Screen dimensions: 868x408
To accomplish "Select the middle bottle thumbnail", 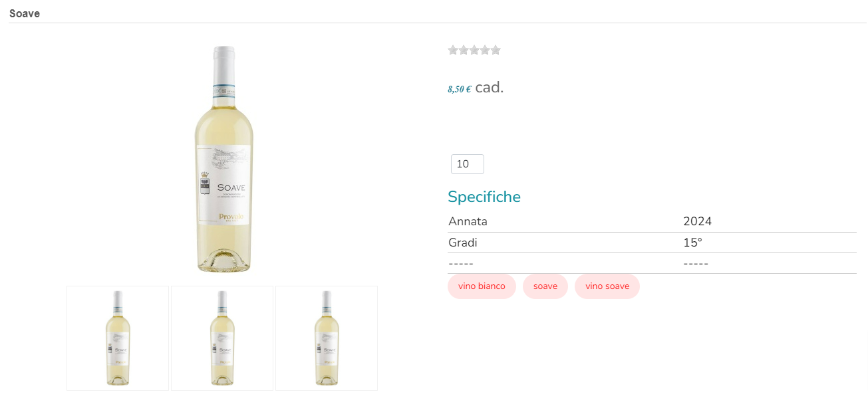I will pyautogui.click(x=222, y=338).
